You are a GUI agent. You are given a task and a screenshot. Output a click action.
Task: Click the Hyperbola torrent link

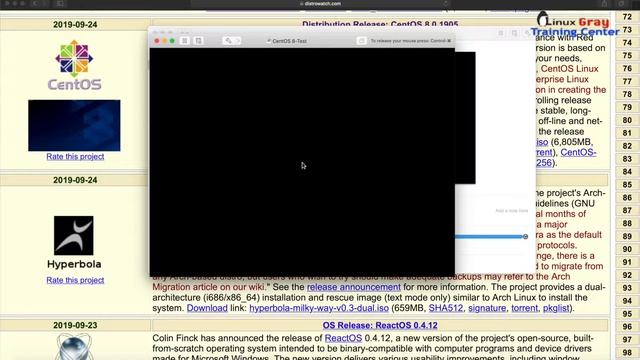524,308
